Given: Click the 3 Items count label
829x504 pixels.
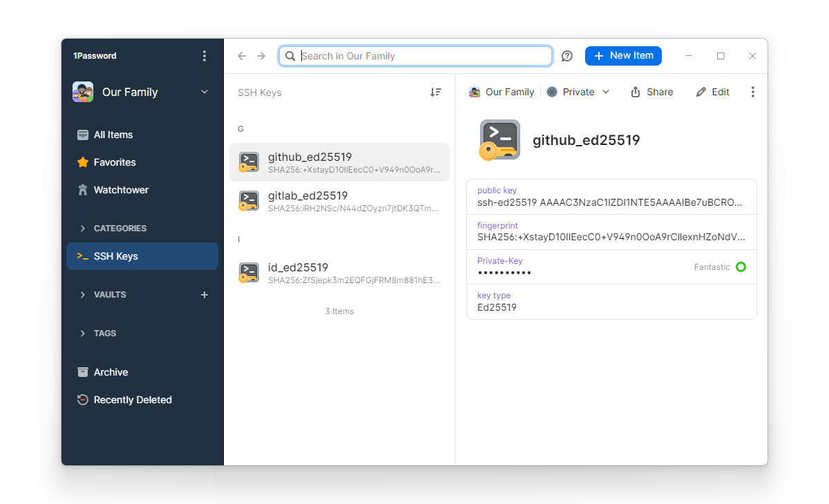Looking at the screenshot, I should [x=339, y=311].
